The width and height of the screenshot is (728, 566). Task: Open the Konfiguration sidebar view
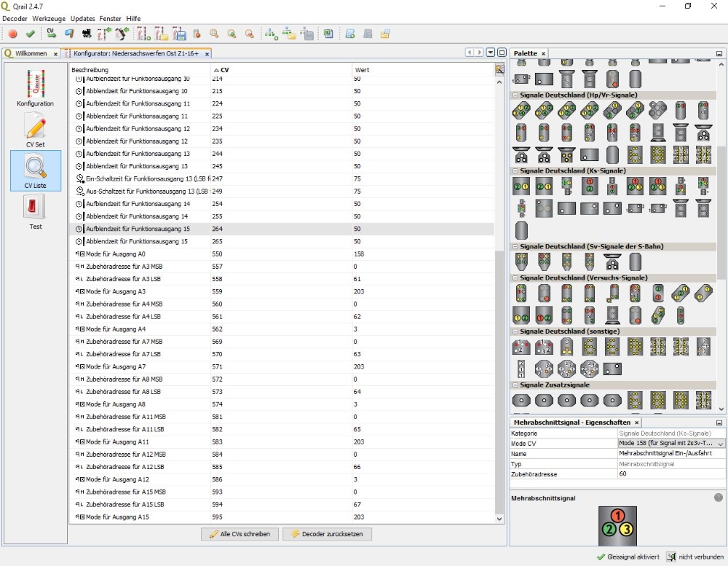35,88
